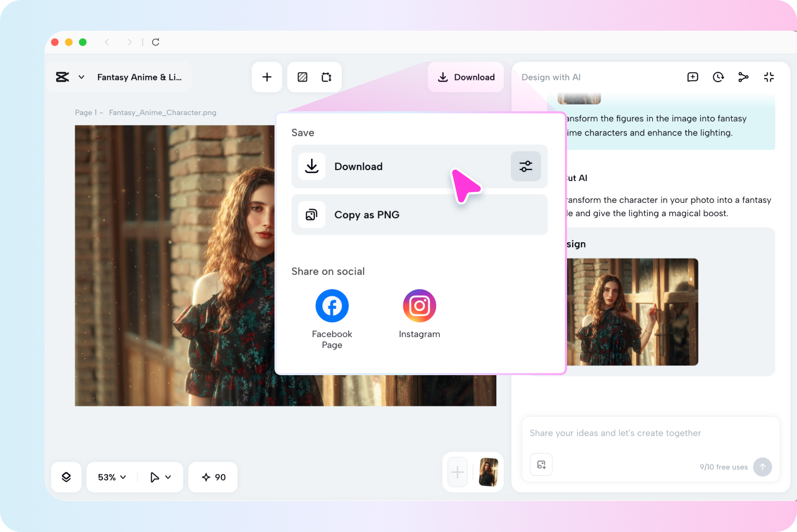Click the share nodes icon
Image resolution: width=797 pixels, height=532 pixels.
point(743,77)
